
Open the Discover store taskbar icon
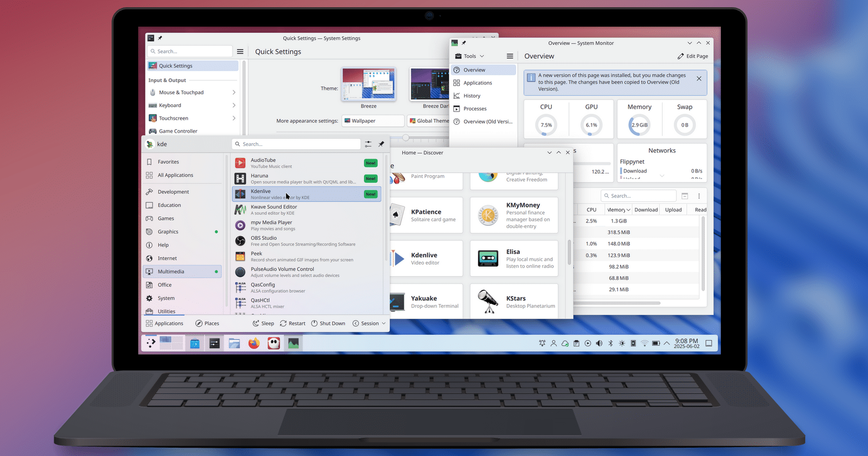(x=195, y=344)
